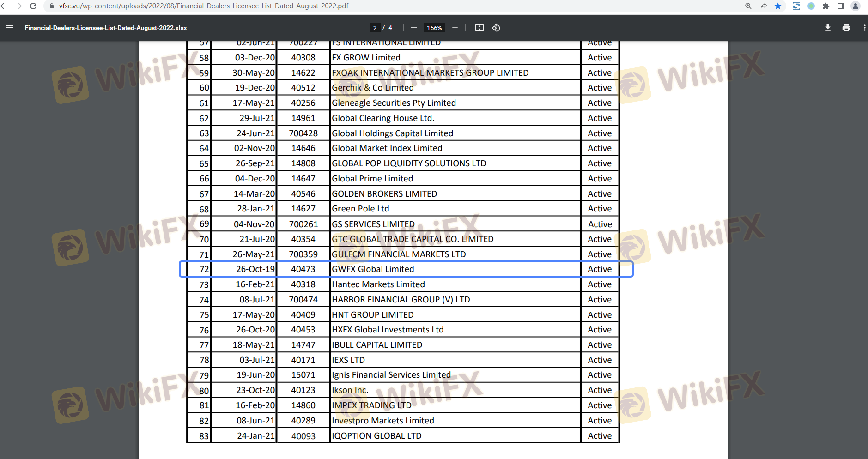Reload the current page
The width and height of the screenshot is (868, 459).
33,6
